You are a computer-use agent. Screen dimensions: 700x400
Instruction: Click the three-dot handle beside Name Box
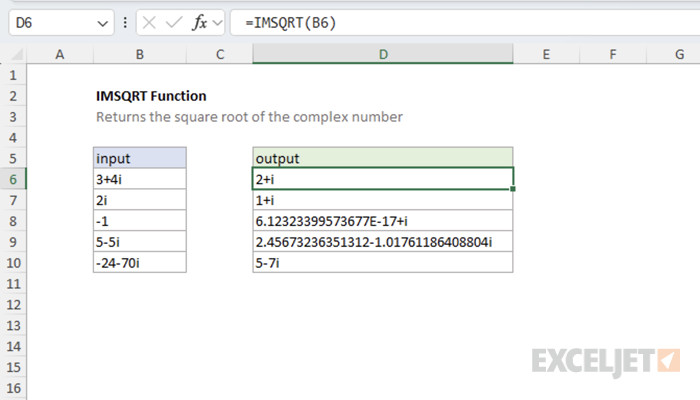click(125, 23)
